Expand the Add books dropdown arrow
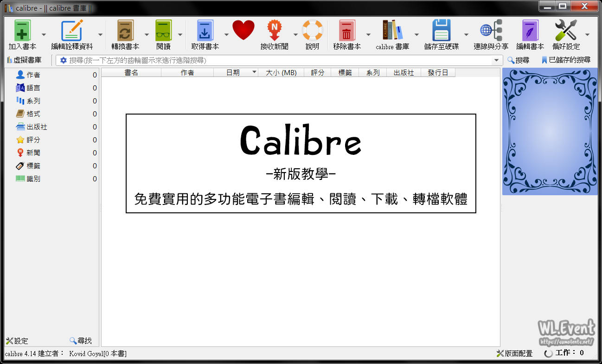The width and height of the screenshot is (602, 364). click(x=44, y=35)
